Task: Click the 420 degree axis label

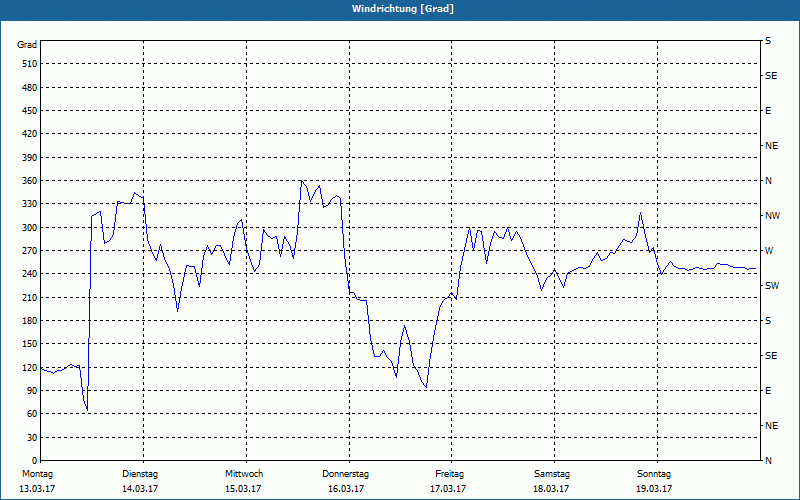Action: [30, 134]
